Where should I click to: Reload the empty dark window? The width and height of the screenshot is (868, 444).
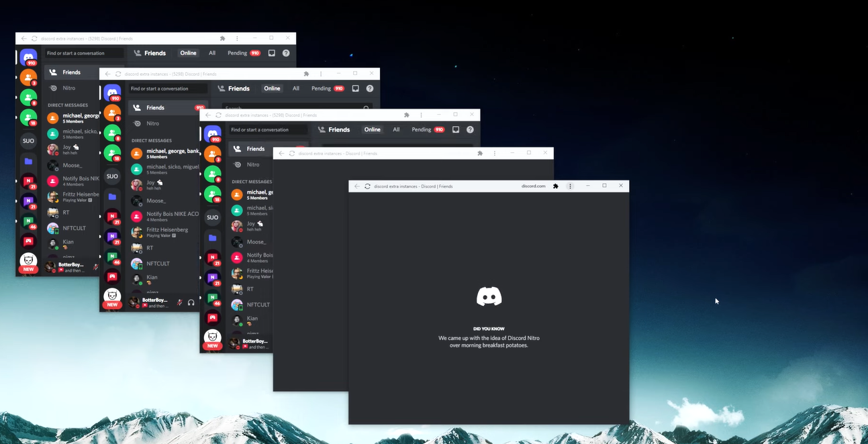point(292,154)
